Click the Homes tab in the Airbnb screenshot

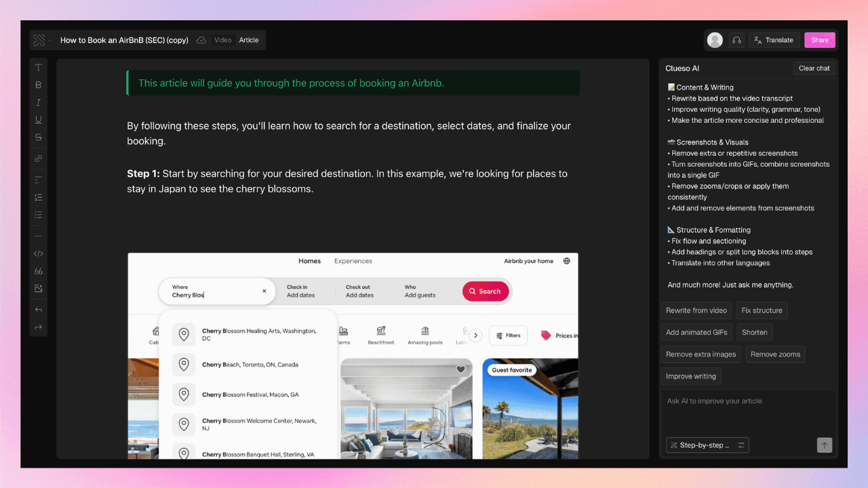click(x=310, y=261)
